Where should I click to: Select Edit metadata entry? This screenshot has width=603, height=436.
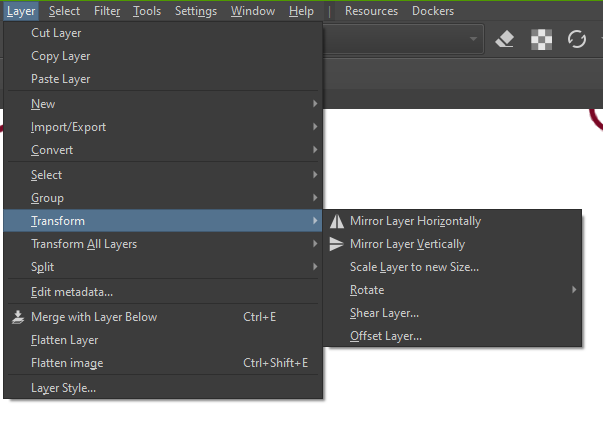(x=71, y=292)
